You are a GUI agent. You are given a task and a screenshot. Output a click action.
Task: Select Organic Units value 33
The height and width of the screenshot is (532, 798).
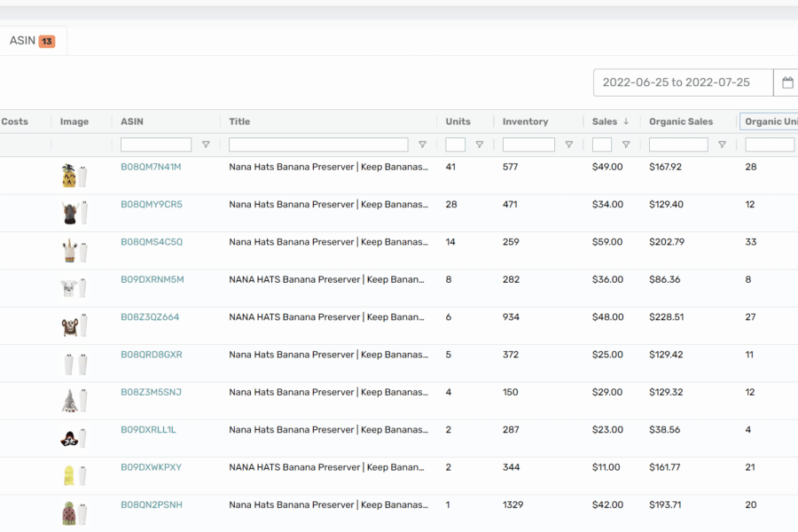point(751,242)
